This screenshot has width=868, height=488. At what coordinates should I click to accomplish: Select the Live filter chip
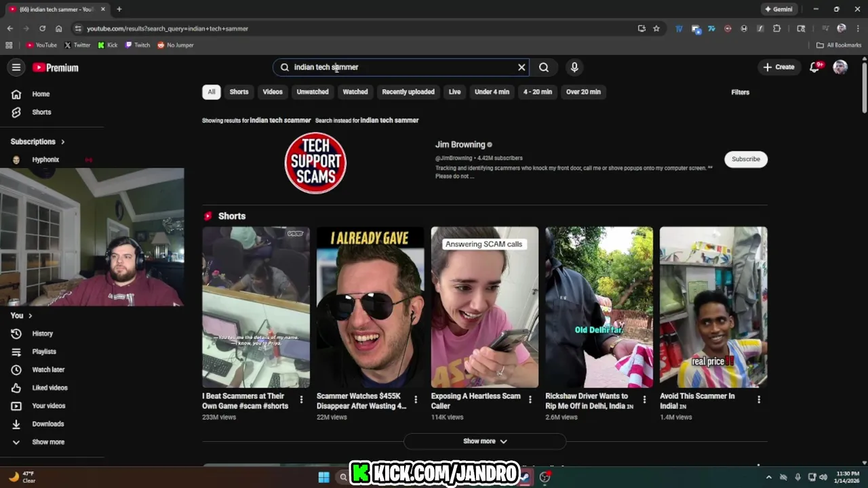(x=454, y=92)
